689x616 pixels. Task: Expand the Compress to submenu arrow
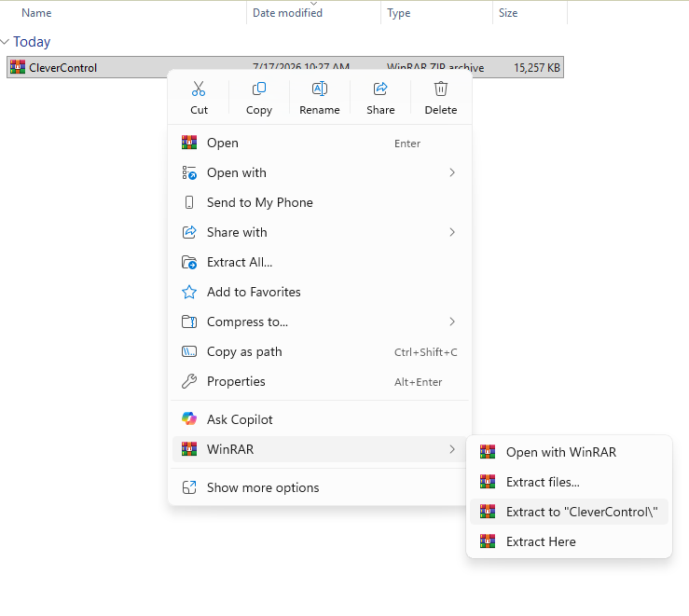pos(452,322)
